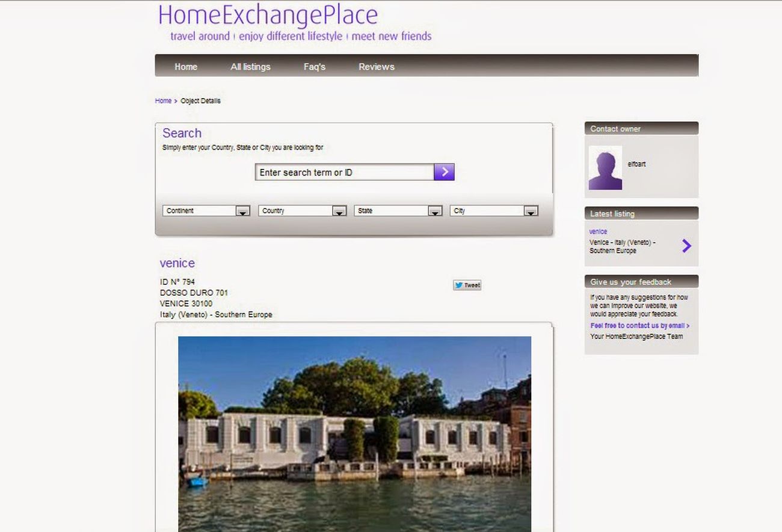
Task: Click the elfoart owner avatar icon
Action: 605,168
